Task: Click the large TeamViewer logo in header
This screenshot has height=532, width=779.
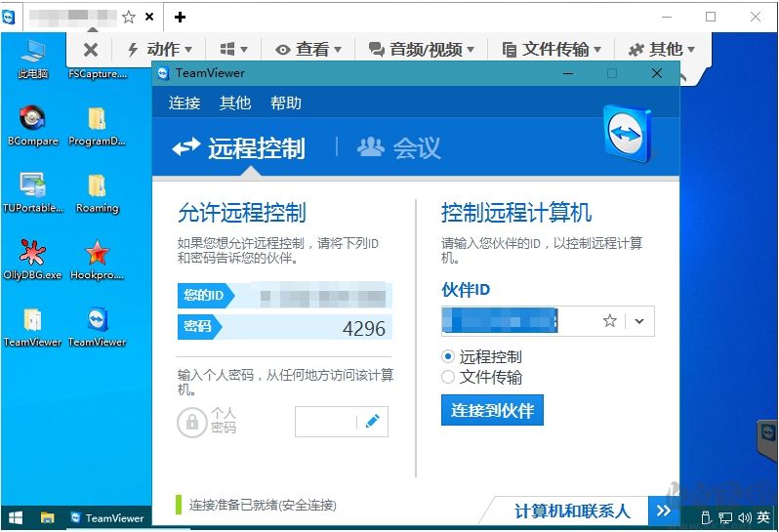Action: click(x=628, y=134)
